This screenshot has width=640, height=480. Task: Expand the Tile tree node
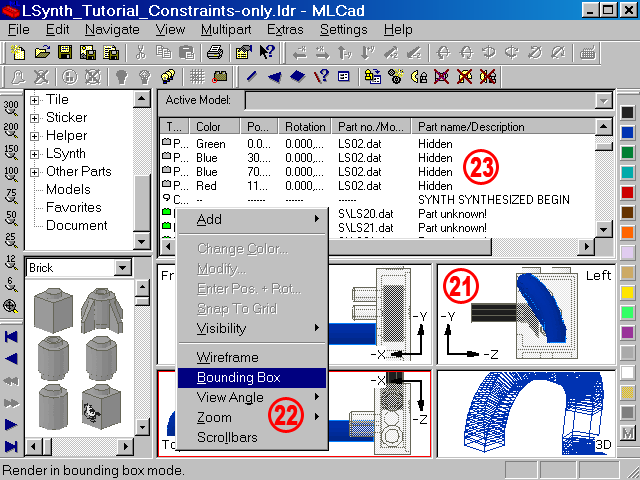[35, 100]
